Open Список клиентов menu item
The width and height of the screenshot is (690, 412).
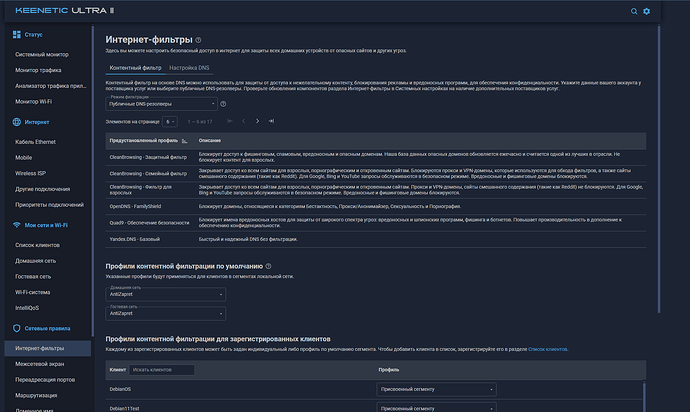coord(37,245)
